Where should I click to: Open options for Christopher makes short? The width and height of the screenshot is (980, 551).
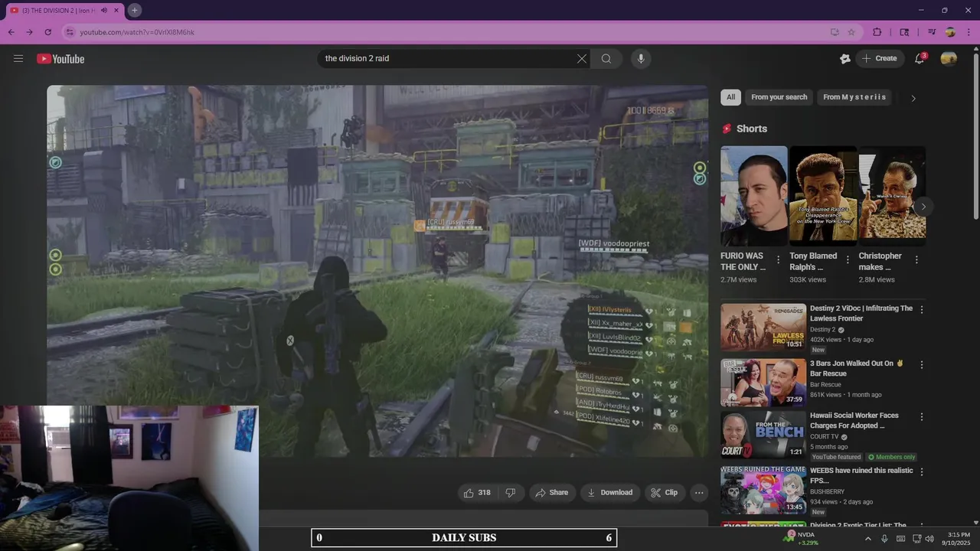(x=916, y=260)
